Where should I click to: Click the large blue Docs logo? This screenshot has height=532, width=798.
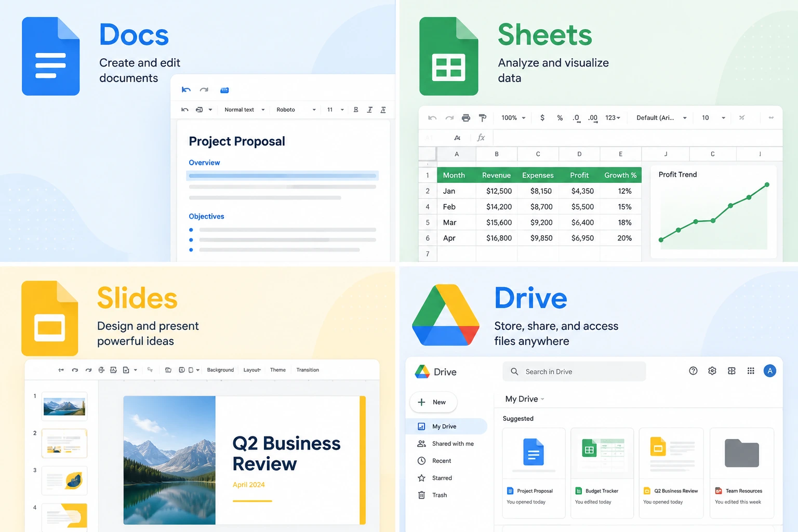[51, 56]
